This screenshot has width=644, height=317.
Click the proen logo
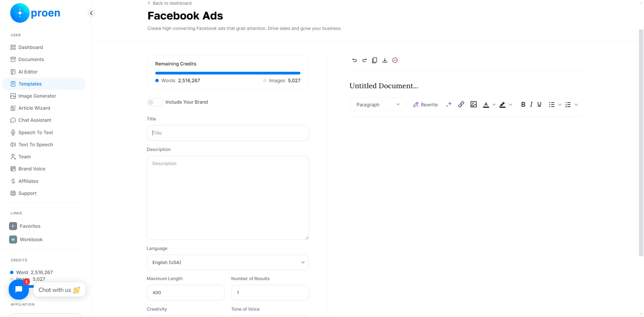point(35,13)
